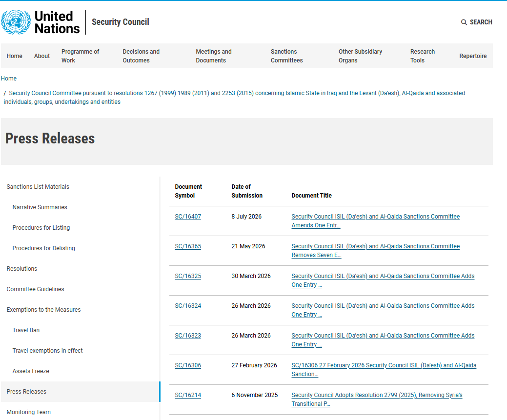The image size is (507, 420).
Task: Open the 'Amends One Entr…' press release title
Action: (x=375, y=221)
